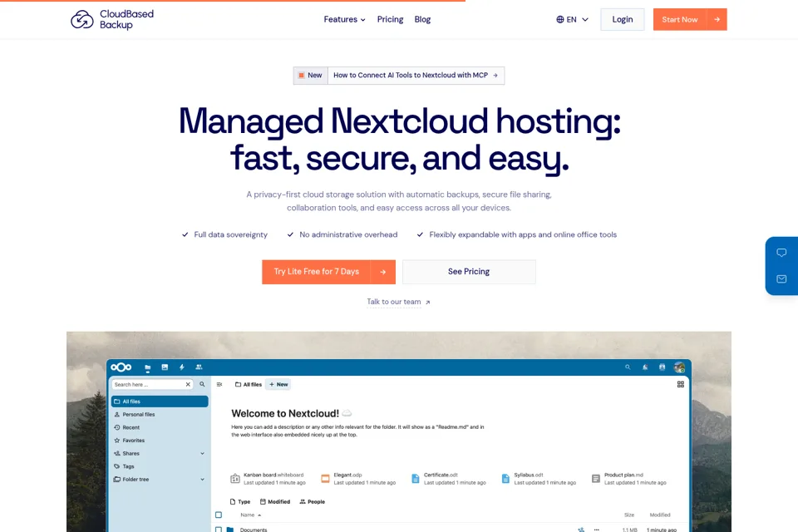Screen dimensions: 798x532
Task: Open the Elegant.odp recent file
Action: tap(358, 479)
